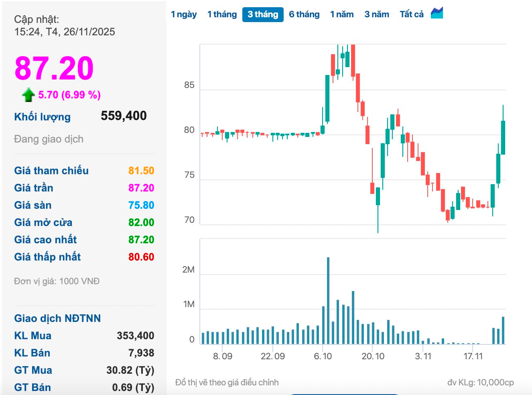The image size is (532, 395).
Task: Click the area chart type icon
Action: point(437,13)
